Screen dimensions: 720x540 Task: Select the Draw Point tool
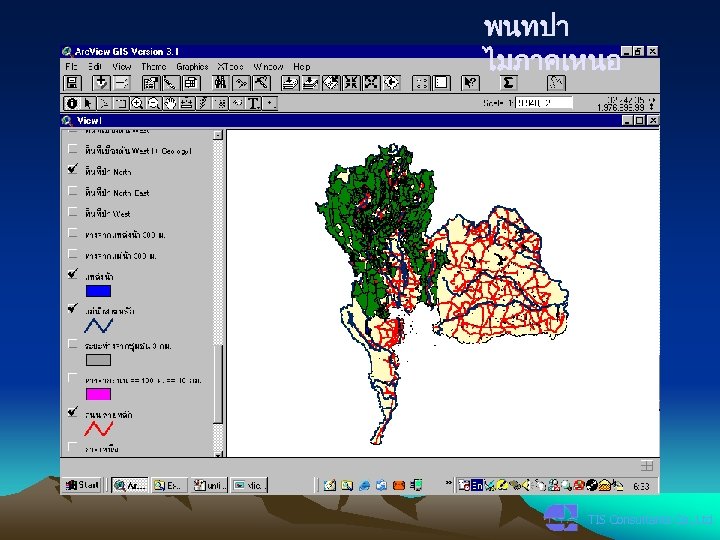(x=270, y=104)
